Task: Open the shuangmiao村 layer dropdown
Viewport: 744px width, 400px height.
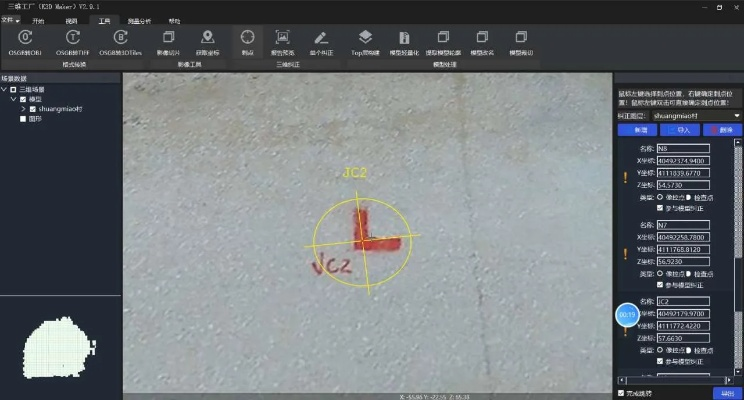Action: [x=695, y=116]
